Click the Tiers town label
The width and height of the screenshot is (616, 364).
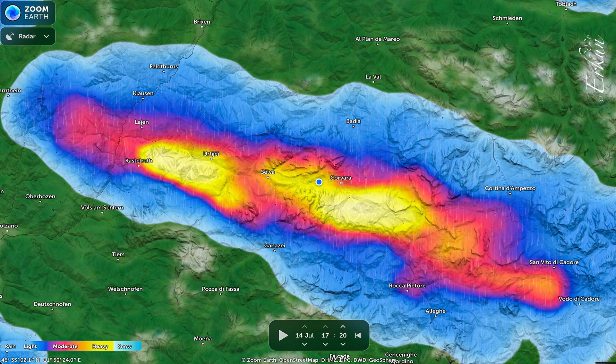pyautogui.click(x=118, y=254)
